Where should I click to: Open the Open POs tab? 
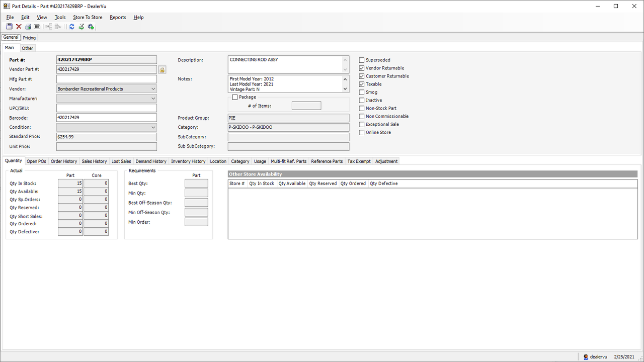tap(36, 161)
